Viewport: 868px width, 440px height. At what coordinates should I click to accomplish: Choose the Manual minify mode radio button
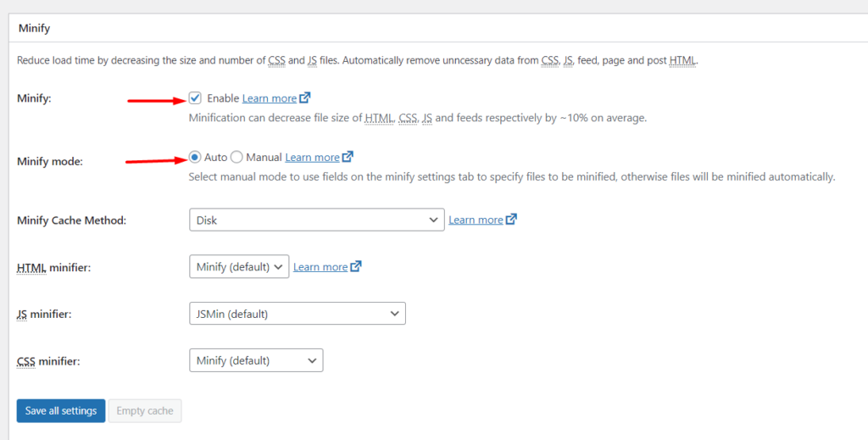point(236,157)
